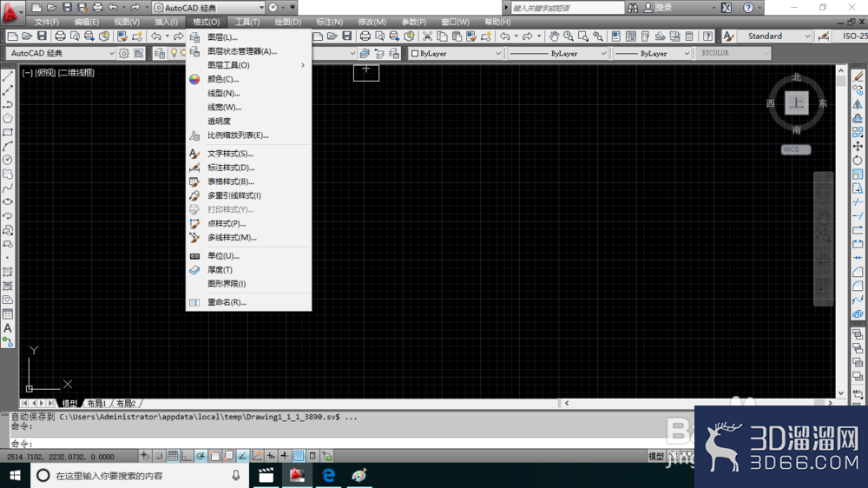Click the WCS button under ViewCube
This screenshot has height=488, width=868.
click(x=796, y=149)
